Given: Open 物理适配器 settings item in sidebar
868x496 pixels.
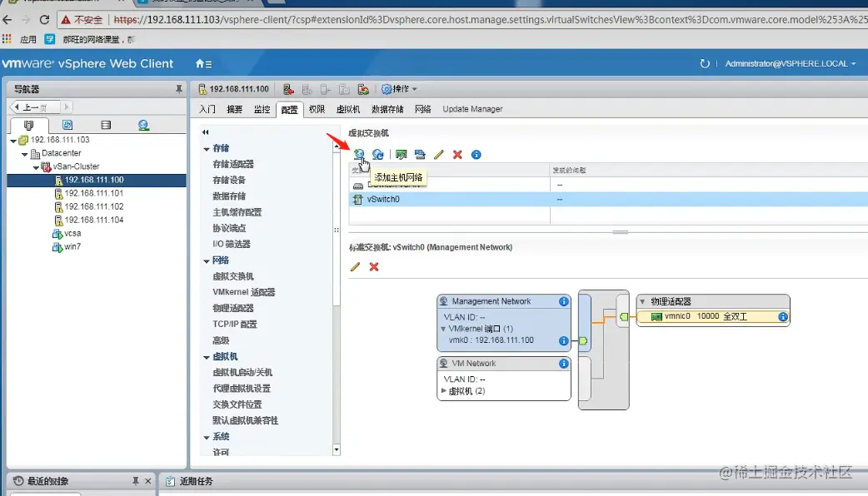Looking at the screenshot, I should (x=233, y=308).
